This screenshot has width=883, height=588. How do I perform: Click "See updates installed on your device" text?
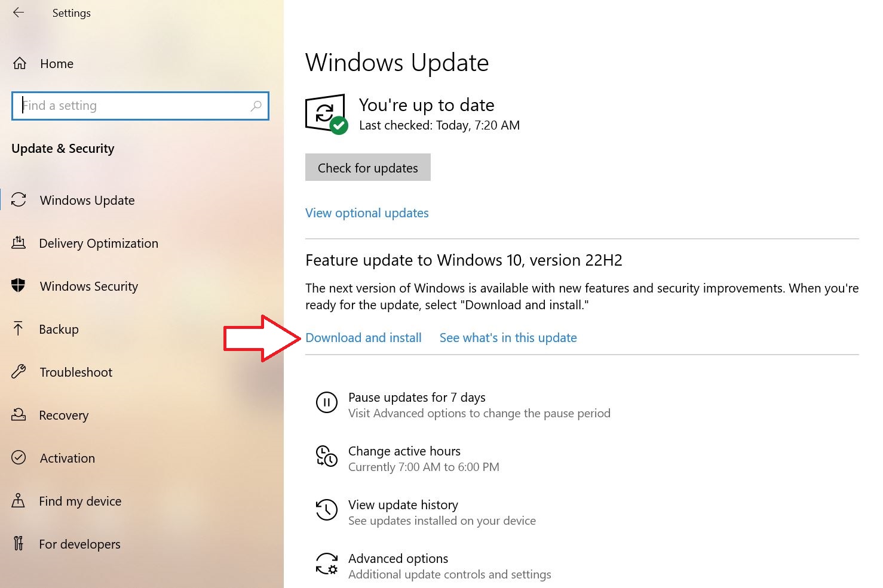pyautogui.click(x=442, y=521)
